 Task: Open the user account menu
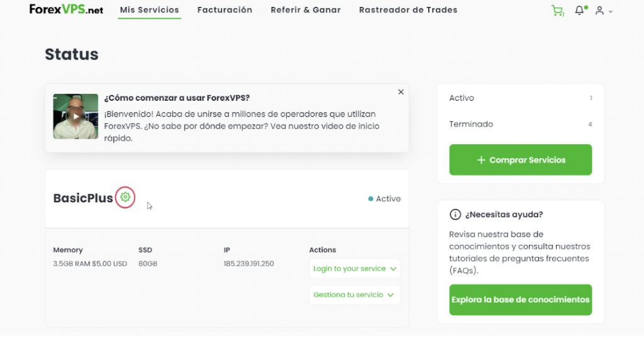[603, 11]
